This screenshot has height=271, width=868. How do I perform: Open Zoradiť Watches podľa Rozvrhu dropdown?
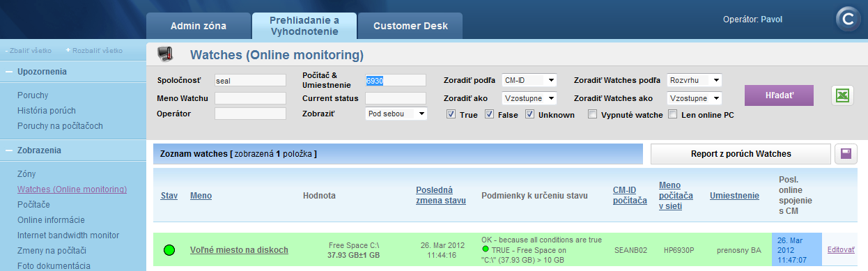coord(695,80)
